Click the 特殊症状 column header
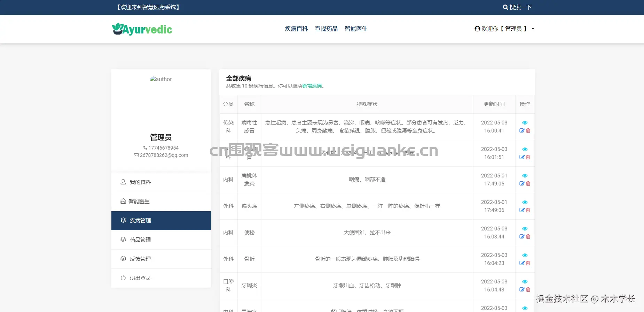This screenshot has height=312, width=644. (367, 104)
